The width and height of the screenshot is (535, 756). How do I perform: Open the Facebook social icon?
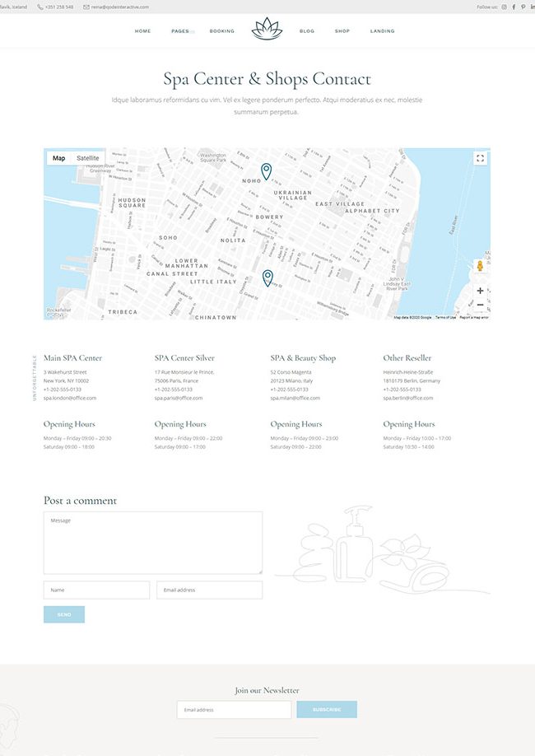514,7
